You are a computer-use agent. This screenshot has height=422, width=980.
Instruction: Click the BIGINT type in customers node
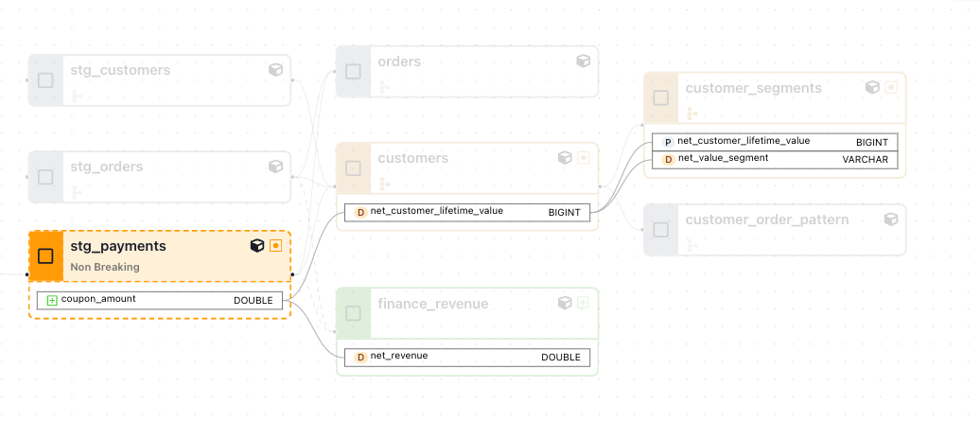tap(565, 213)
